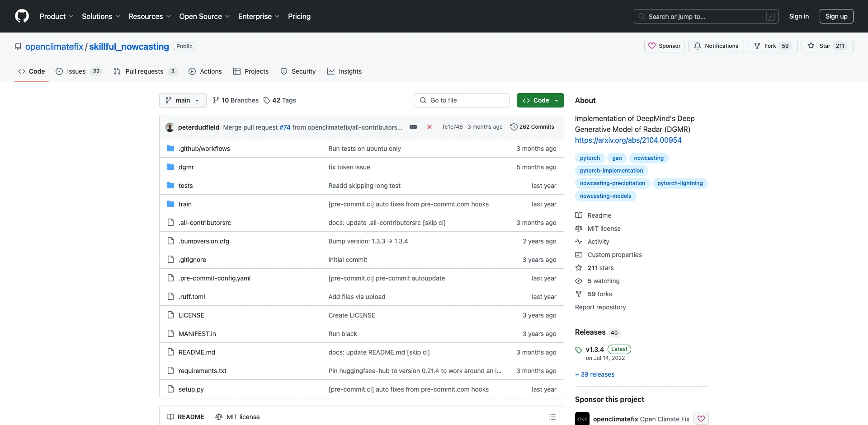Select the Code tab
Screen dimensions: 868x425
(x=31, y=71)
